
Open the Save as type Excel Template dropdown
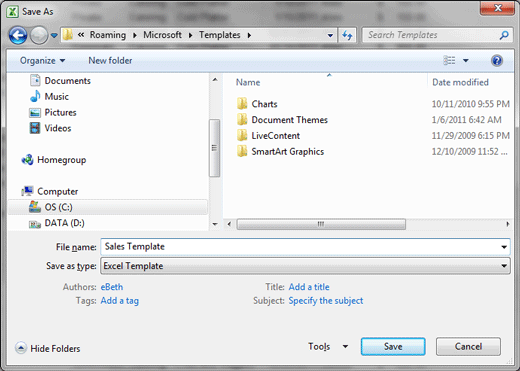tap(305, 266)
